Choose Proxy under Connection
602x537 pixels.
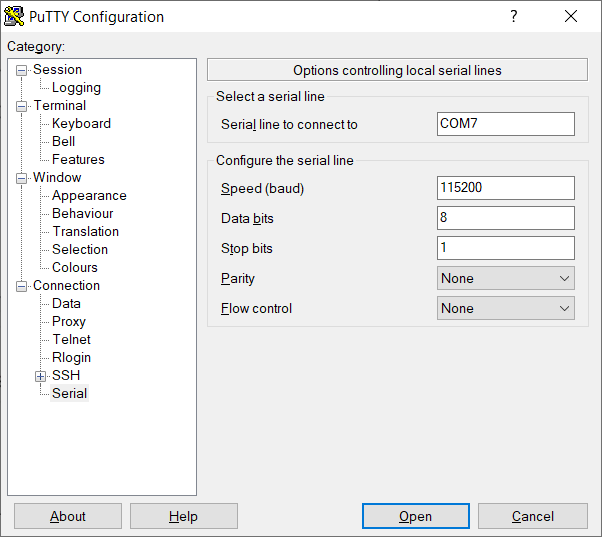tap(69, 322)
